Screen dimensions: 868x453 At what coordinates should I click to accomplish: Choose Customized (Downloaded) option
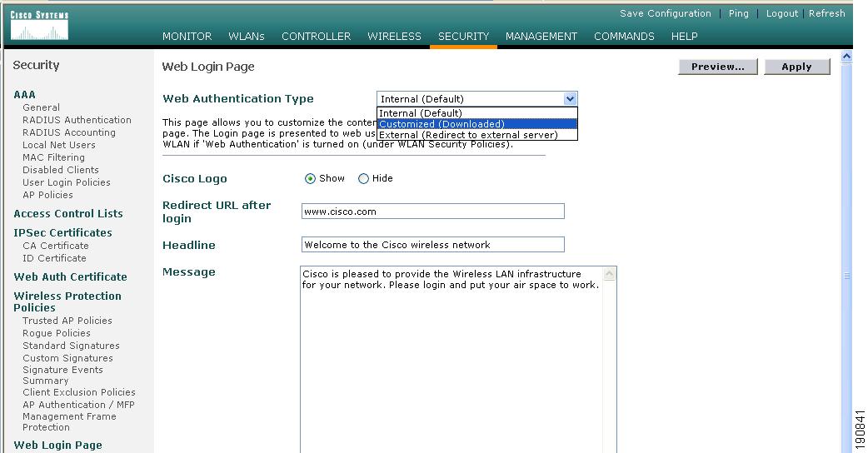coord(476,124)
